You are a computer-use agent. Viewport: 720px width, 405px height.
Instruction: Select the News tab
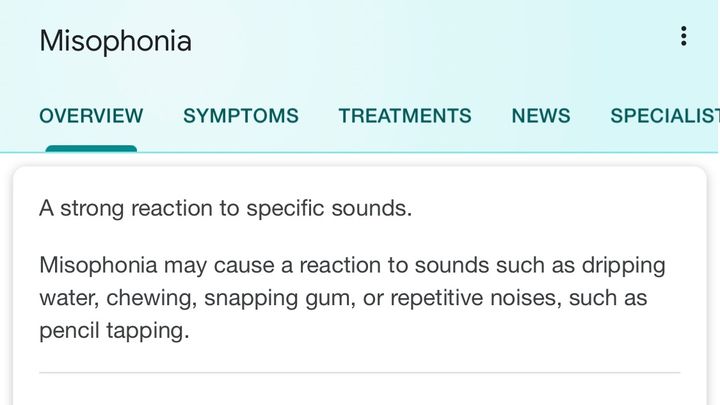540,116
